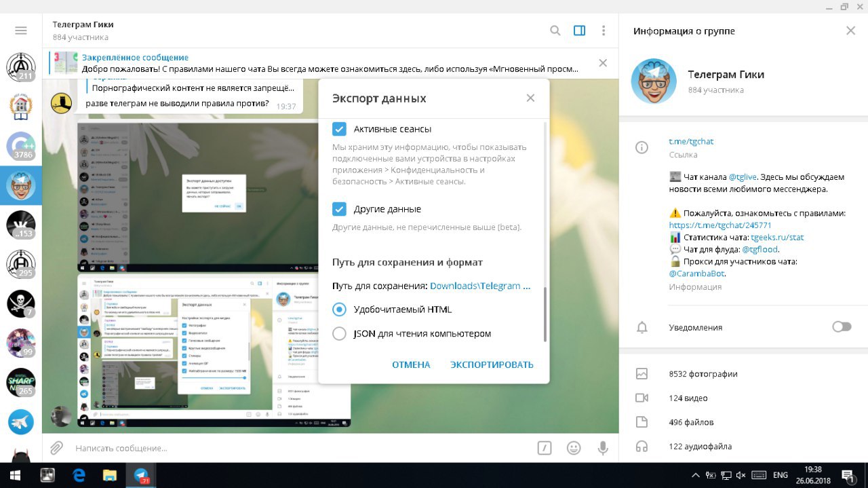The width and height of the screenshot is (868, 488).
Task: Open chat with 153 unread badge
Action: tap(20, 225)
